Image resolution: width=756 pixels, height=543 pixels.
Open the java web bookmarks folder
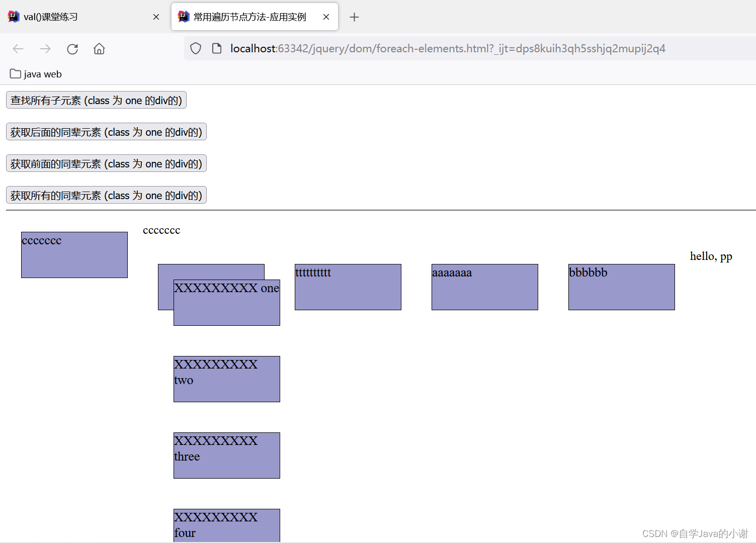click(x=36, y=74)
